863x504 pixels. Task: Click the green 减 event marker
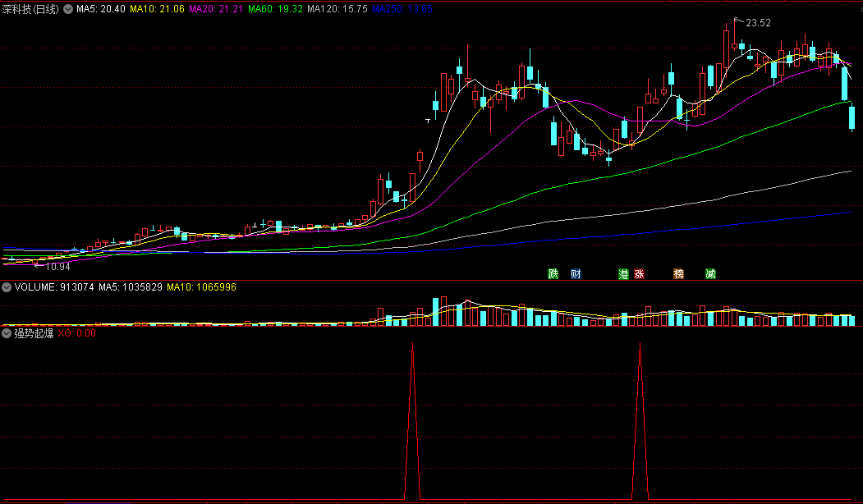tap(710, 273)
